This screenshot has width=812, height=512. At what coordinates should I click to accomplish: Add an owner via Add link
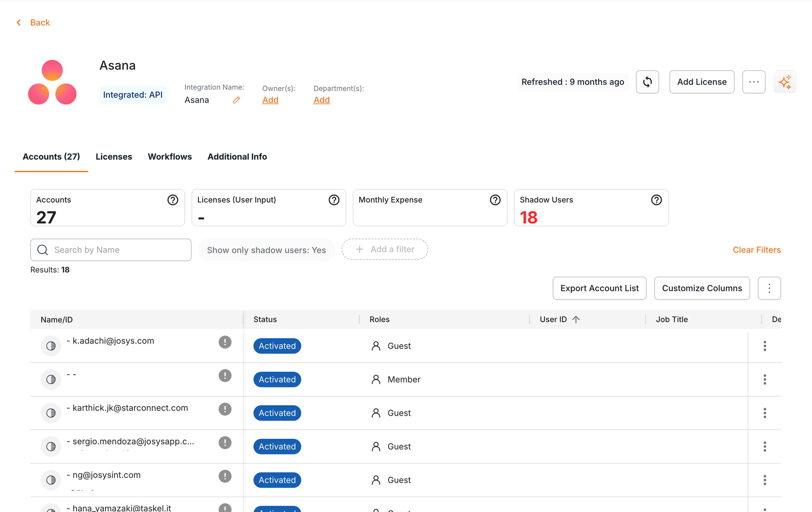[x=271, y=100]
